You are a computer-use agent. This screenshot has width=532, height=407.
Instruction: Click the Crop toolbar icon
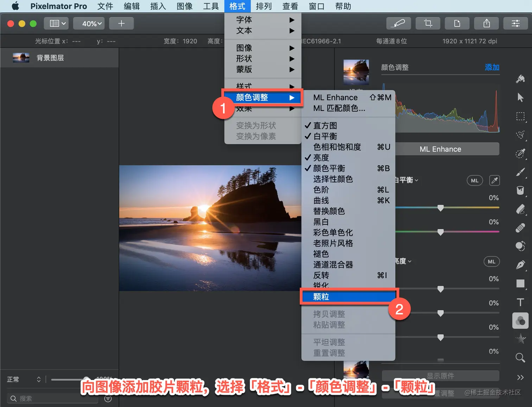(x=428, y=23)
